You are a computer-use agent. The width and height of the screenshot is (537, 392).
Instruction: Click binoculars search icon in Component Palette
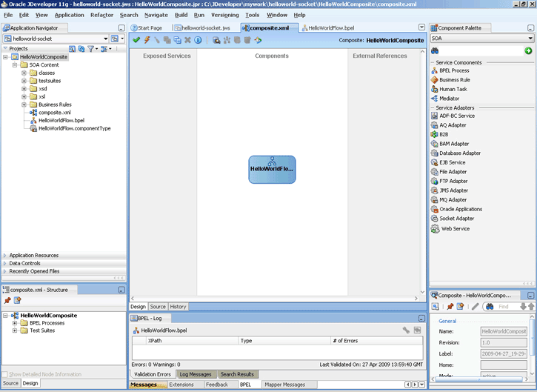(x=435, y=50)
